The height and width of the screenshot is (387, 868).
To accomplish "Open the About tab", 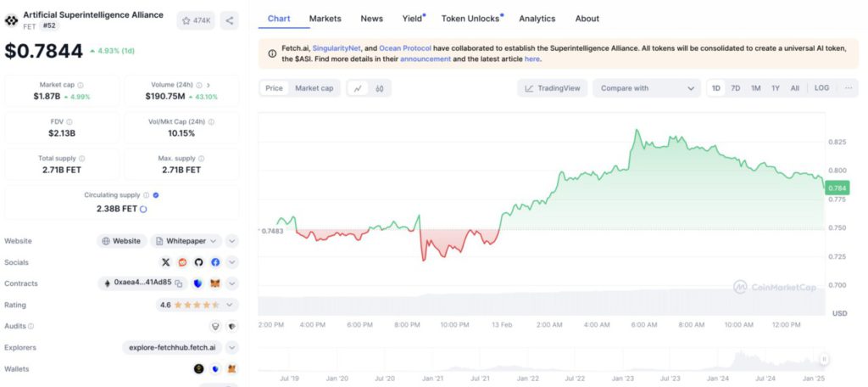I will [x=587, y=19].
